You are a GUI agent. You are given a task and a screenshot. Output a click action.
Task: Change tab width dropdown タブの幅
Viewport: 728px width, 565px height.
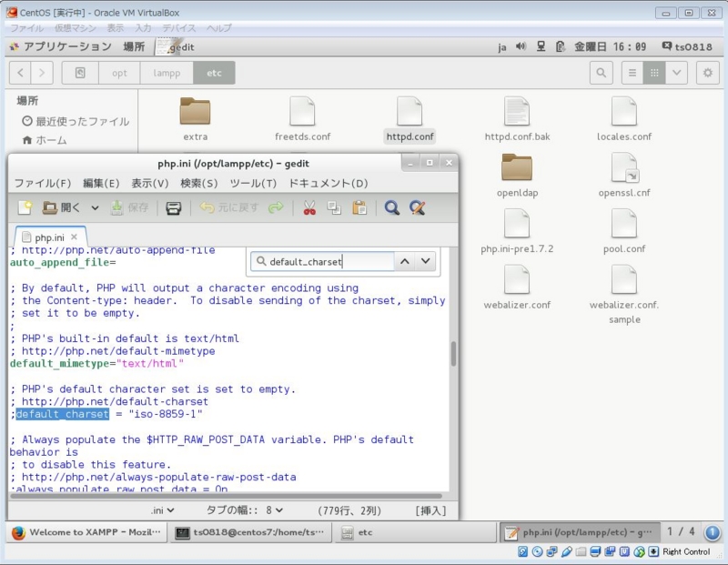coord(245,510)
